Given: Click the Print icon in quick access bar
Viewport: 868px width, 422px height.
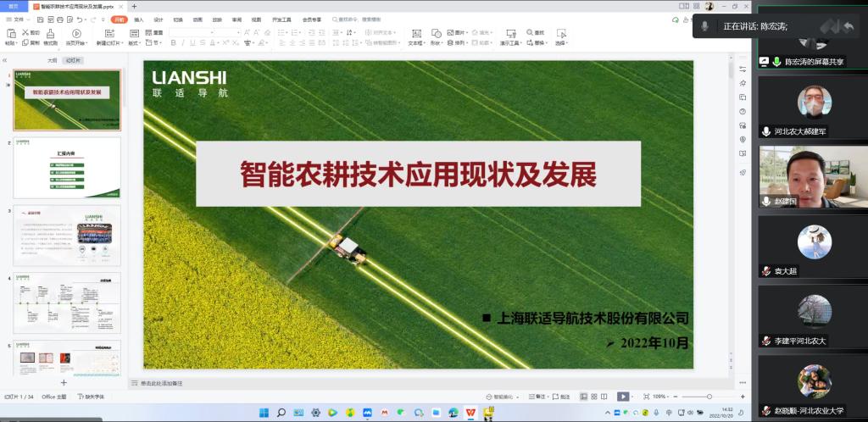Looking at the screenshot, I should tap(60, 19).
